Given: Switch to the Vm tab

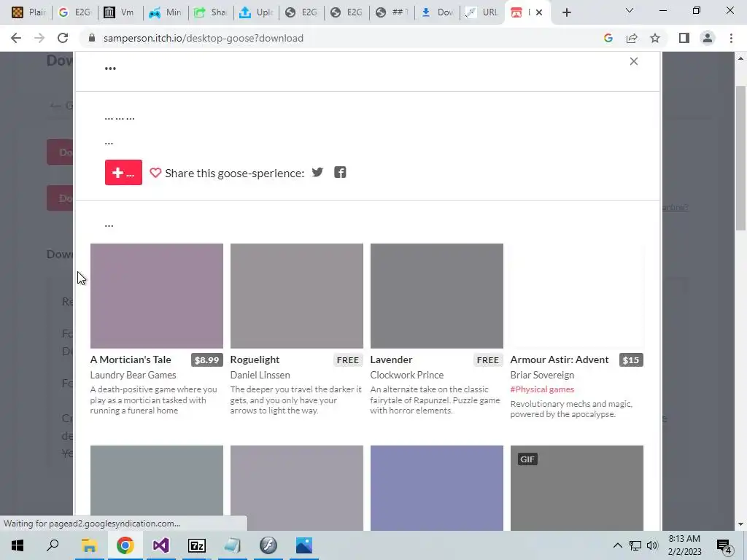Looking at the screenshot, I should click(120, 12).
